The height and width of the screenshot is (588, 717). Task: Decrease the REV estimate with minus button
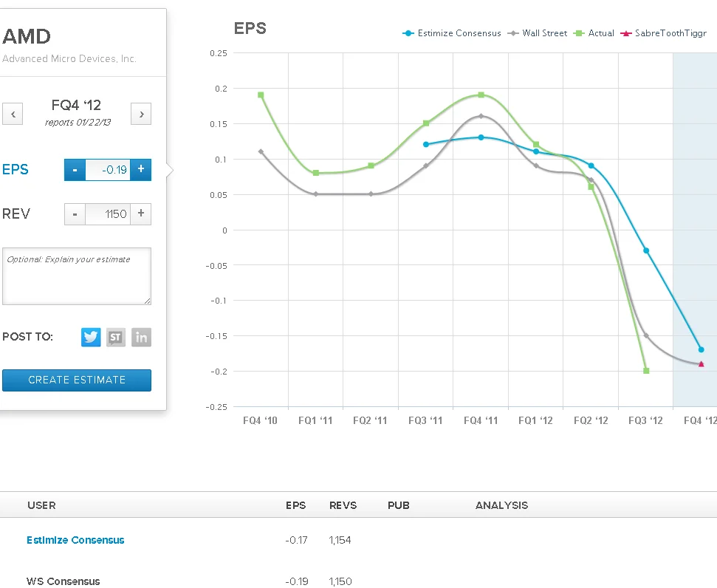click(75, 214)
